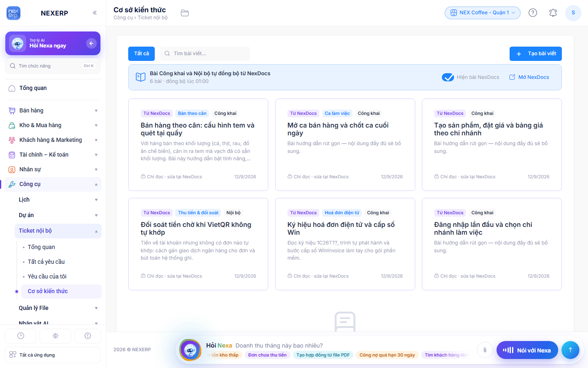Toggle theme with the sun icon button

(56, 336)
